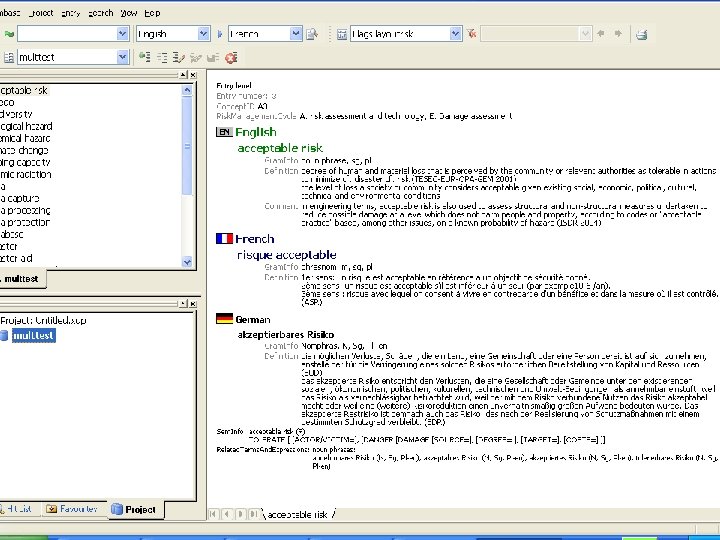
Task: Click the icon right of the French dropdown
Action: click(312, 34)
